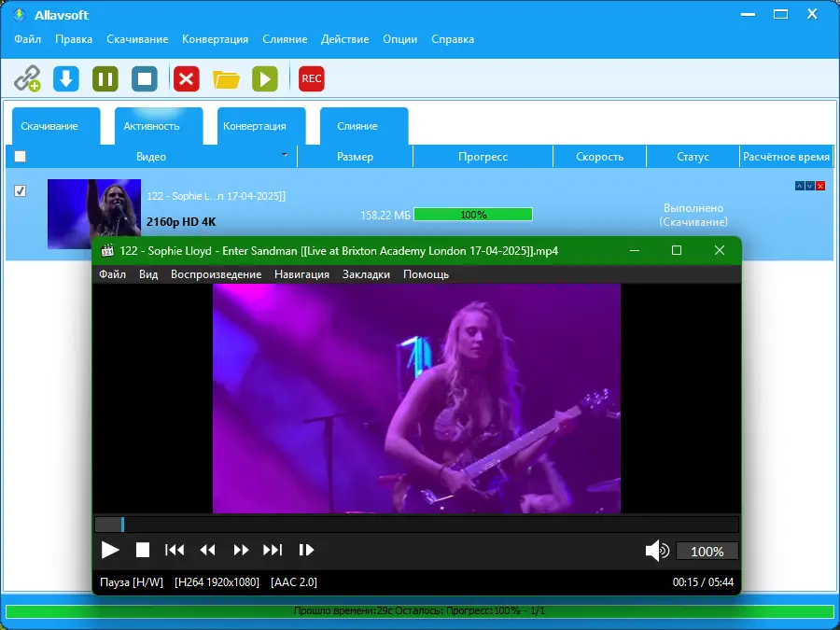This screenshot has height=630, width=840.
Task: Resume playback in the media player
Action: (x=110, y=550)
